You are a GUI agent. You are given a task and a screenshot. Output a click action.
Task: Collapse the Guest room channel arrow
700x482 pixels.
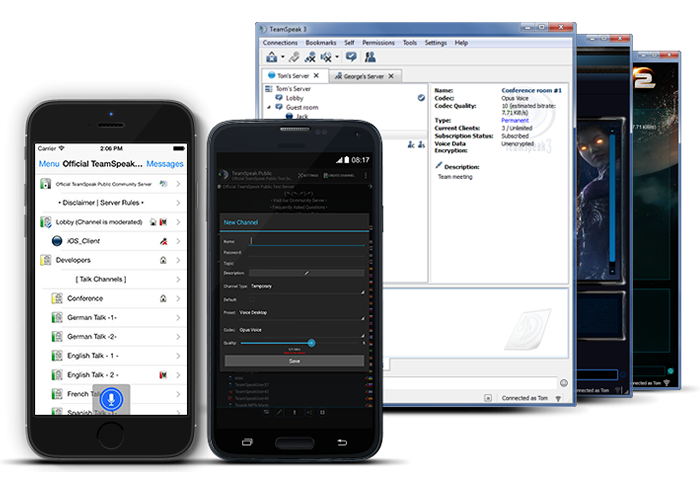pyautogui.click(x=269, y=108)
